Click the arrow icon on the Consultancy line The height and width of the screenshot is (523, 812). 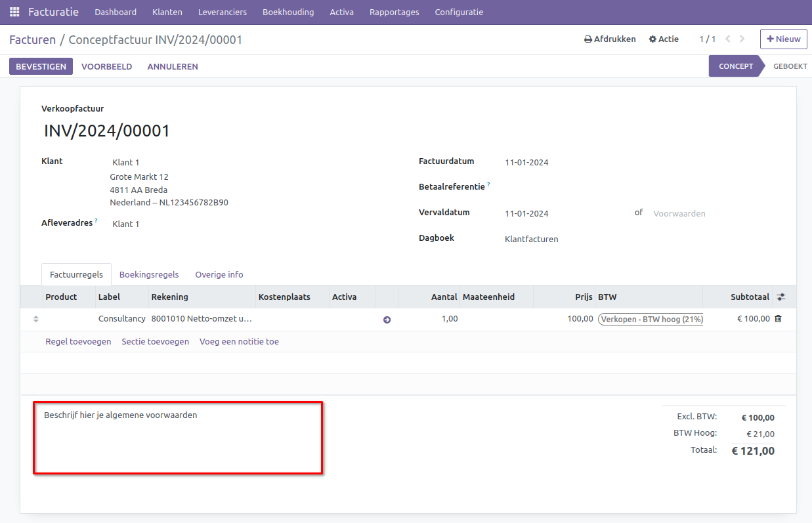387,320
